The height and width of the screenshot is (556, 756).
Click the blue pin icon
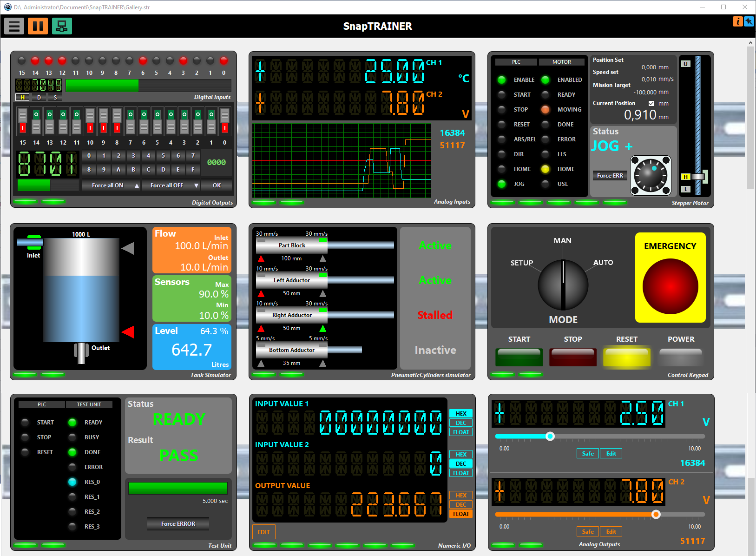pos(749,21)
